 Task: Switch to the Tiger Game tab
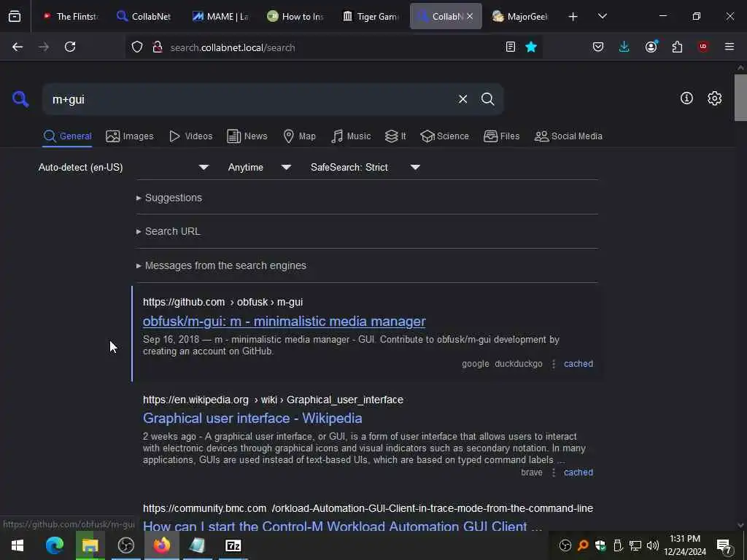[x=370, y=16]
